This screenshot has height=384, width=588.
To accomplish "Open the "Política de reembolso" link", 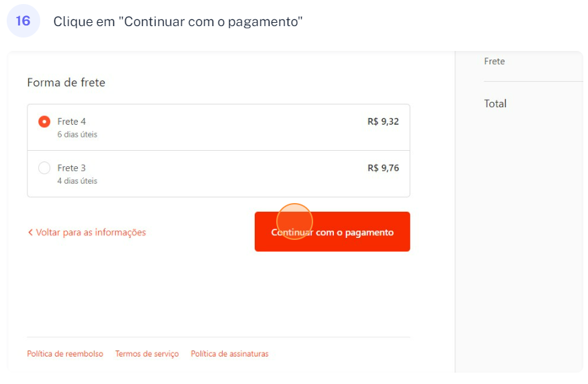I will pyautogui.click(x=65, y=354).
